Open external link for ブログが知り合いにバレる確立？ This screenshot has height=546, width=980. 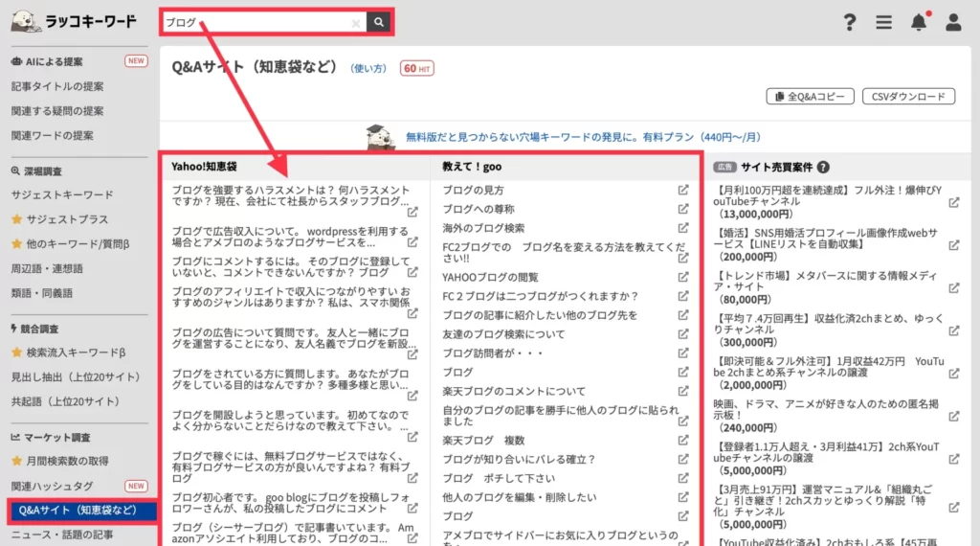coord(683,459)
